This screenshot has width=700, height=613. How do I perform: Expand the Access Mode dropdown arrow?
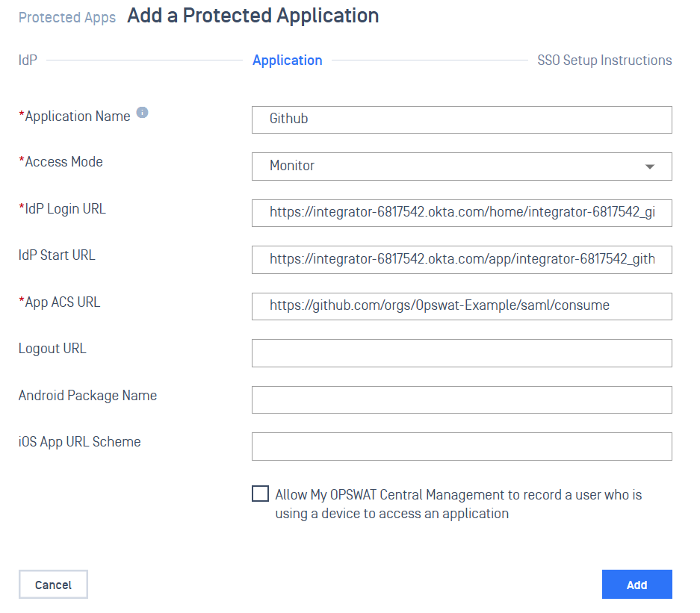pos(649,167)
